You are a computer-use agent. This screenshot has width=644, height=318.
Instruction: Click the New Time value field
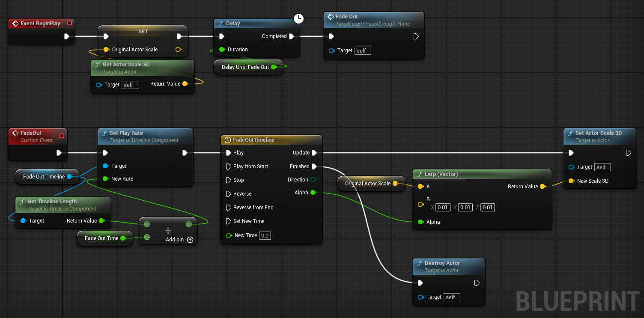pos(265,235)
